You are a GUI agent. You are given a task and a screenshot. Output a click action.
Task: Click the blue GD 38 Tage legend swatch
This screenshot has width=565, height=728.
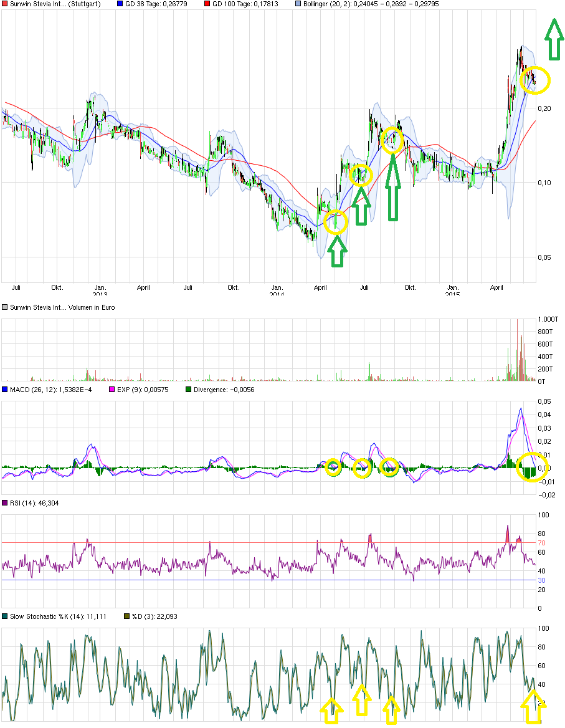[x=120, y=4]
